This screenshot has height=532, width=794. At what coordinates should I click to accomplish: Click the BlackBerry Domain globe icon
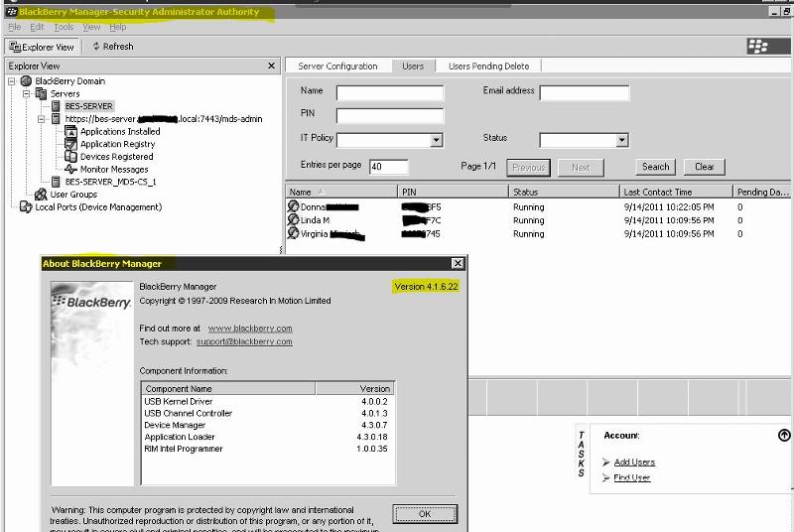click(x=27, y=81)
